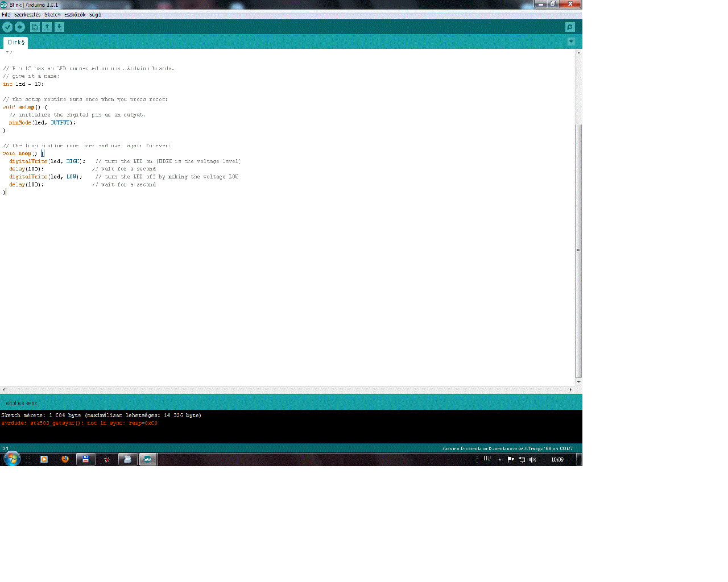Viewport: 728px width, 582px height.
Task: Switch to the Arduino taskbar button
Action: (147, 459)
